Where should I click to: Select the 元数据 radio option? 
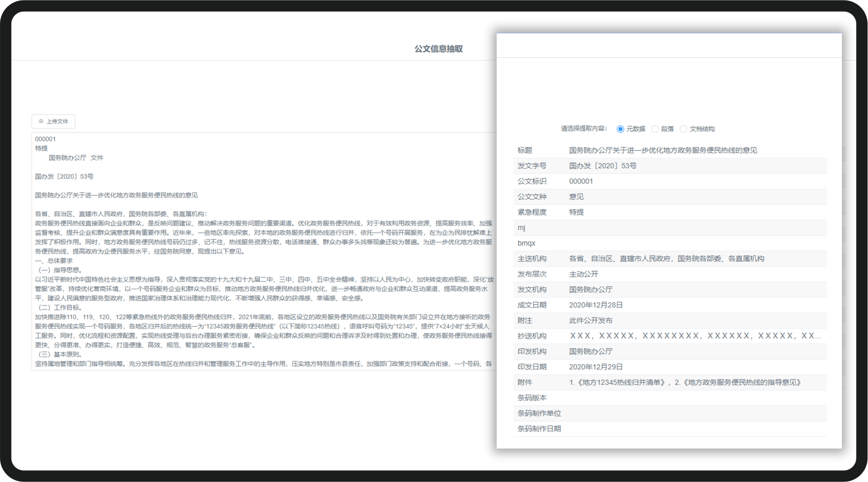click(631, 129)
